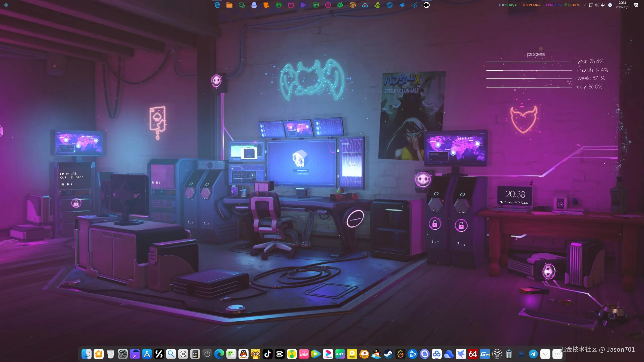Expand the dock's down-chevron stack
The width and height of the screenshot is (644, 362).
(x=545, y=354)
